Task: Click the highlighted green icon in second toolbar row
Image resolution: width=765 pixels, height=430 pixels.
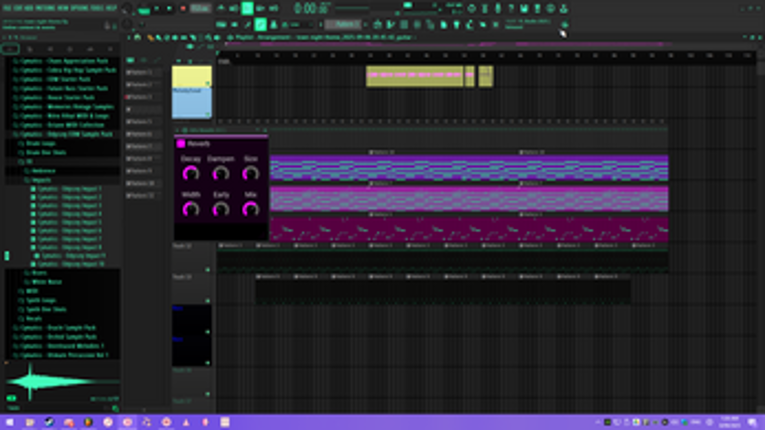Action: pyautogui.click(x=261, y=24)
